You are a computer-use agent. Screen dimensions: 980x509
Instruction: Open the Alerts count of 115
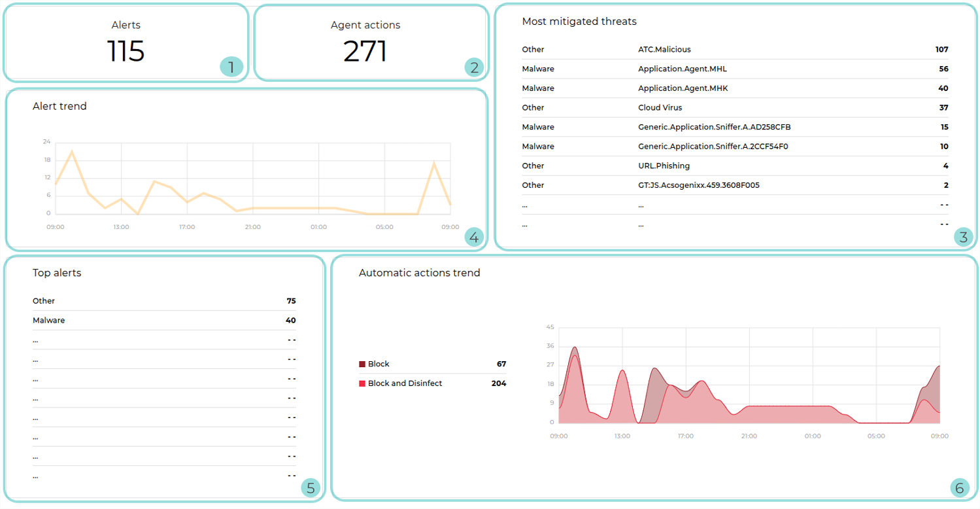126,51
